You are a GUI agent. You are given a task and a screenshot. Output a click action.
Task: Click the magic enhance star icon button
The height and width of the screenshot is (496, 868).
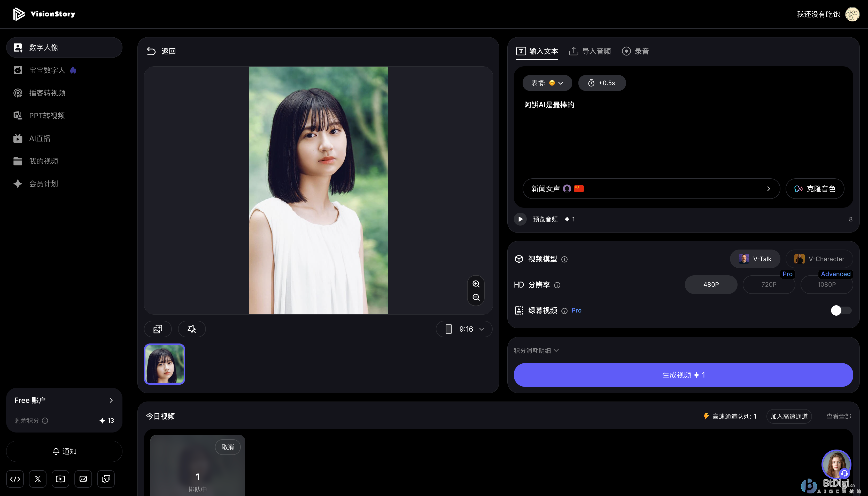click(192, 329)
